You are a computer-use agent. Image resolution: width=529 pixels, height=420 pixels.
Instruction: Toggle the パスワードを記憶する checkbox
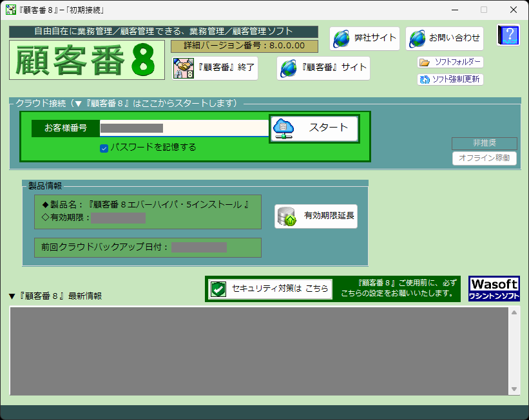tap(104, 148)
